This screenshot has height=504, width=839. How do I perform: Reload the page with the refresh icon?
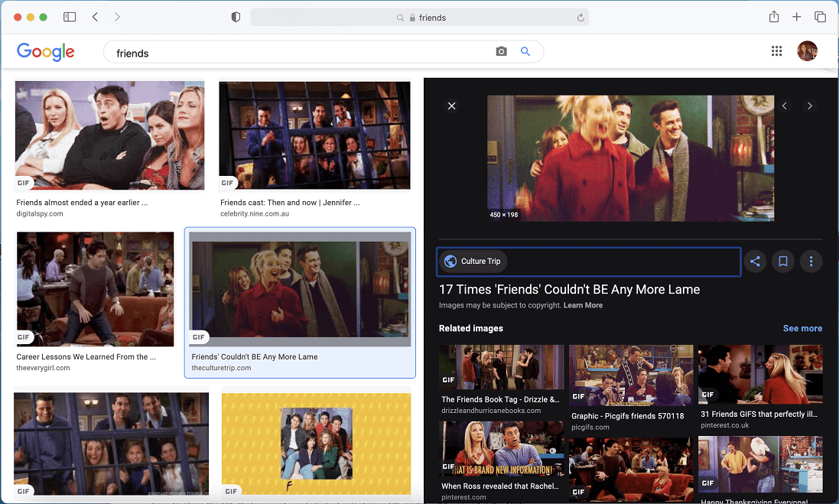[x=580, y=18]
